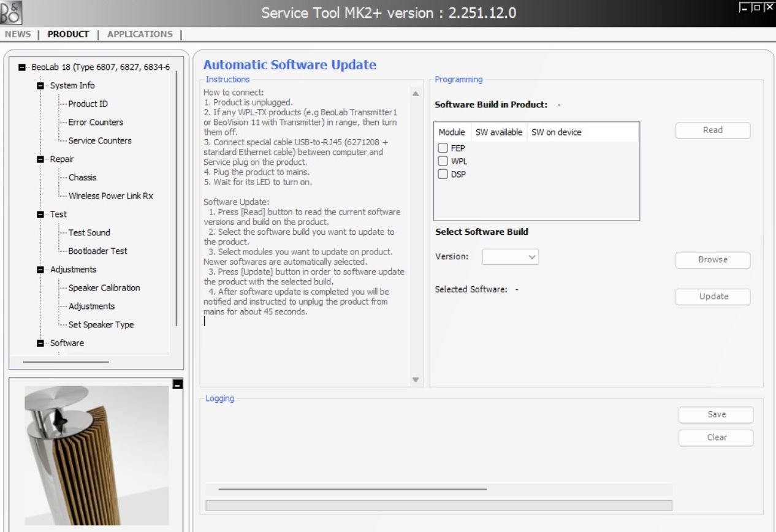This screenshot has width=776, height=532.
Task: Click the Read button
Action: tap(713, 130)
